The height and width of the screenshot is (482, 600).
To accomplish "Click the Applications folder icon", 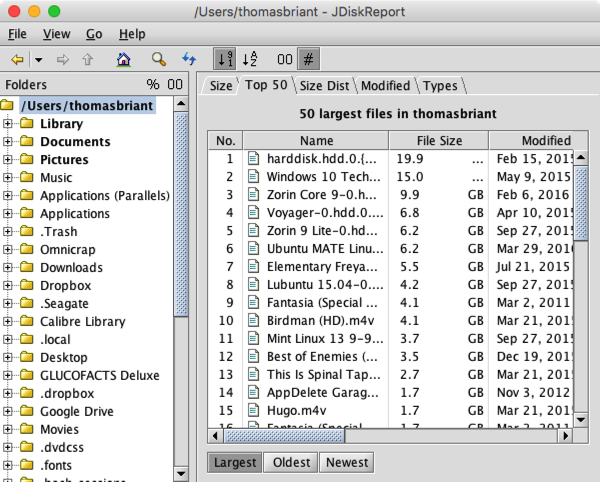I will [x=27, y=213].
